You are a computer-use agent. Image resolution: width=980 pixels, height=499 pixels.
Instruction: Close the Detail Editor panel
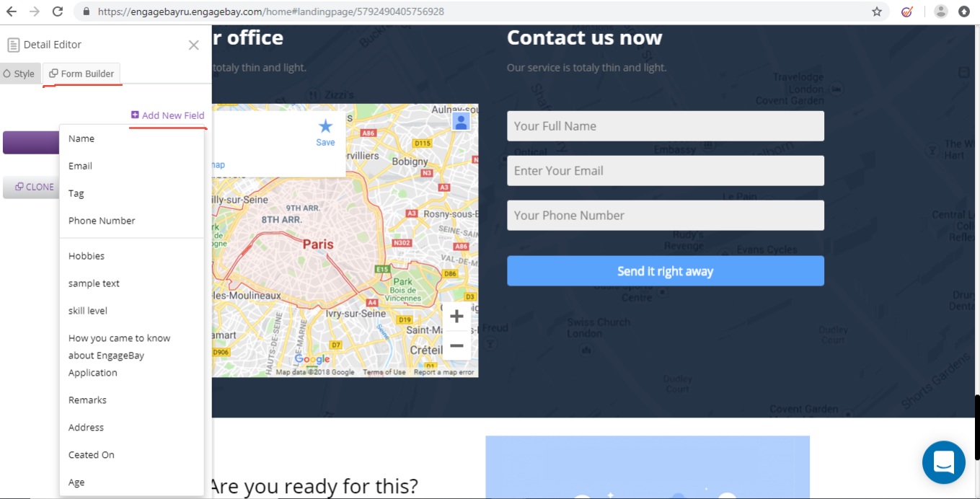pyautogui.click(x=193, y=45)
